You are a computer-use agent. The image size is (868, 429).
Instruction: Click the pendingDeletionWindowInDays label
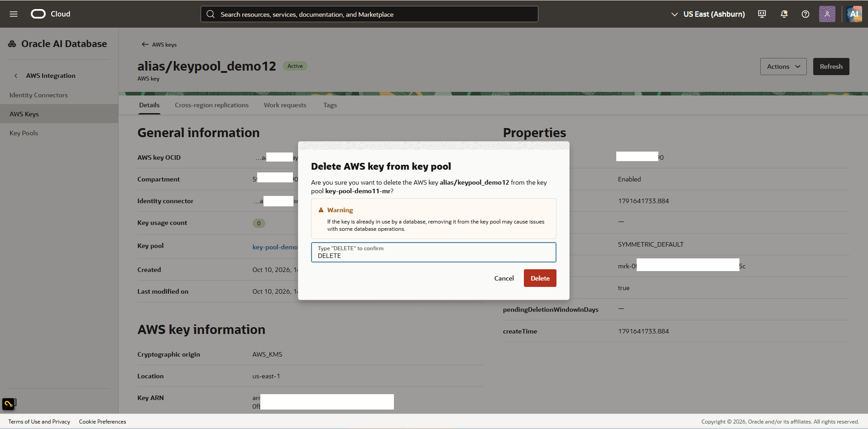(551, 310)
